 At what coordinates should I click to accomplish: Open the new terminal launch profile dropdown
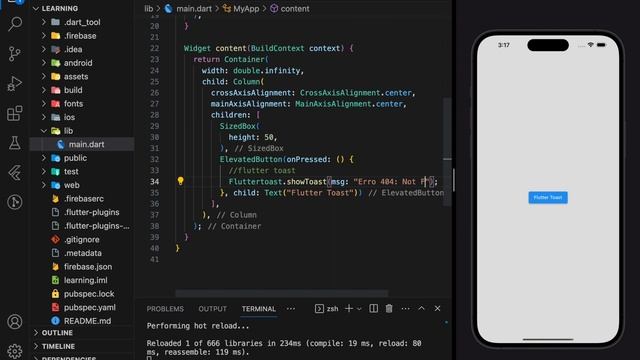tap(359, 309)
